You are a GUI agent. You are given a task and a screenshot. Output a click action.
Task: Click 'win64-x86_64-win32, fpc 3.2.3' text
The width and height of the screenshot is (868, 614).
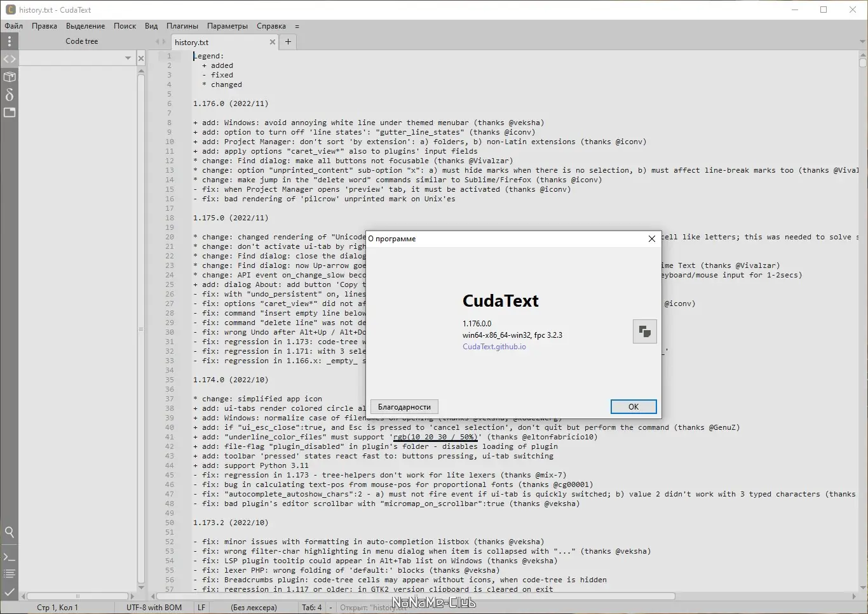tap(512, 335)
